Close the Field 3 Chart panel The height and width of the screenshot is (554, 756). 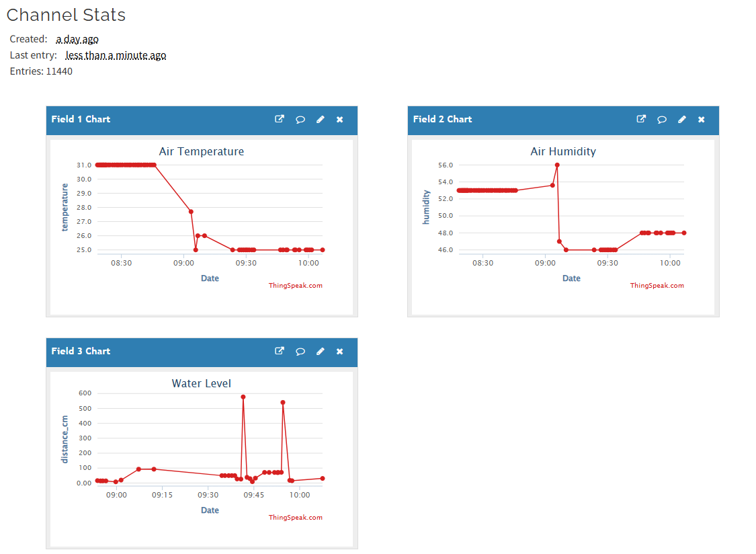tap(340, 352)
